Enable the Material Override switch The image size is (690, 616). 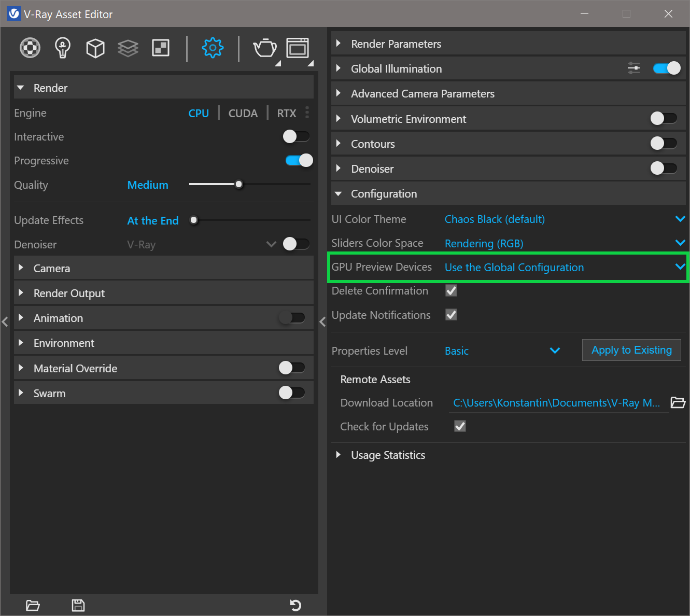(x=292, y=368)
